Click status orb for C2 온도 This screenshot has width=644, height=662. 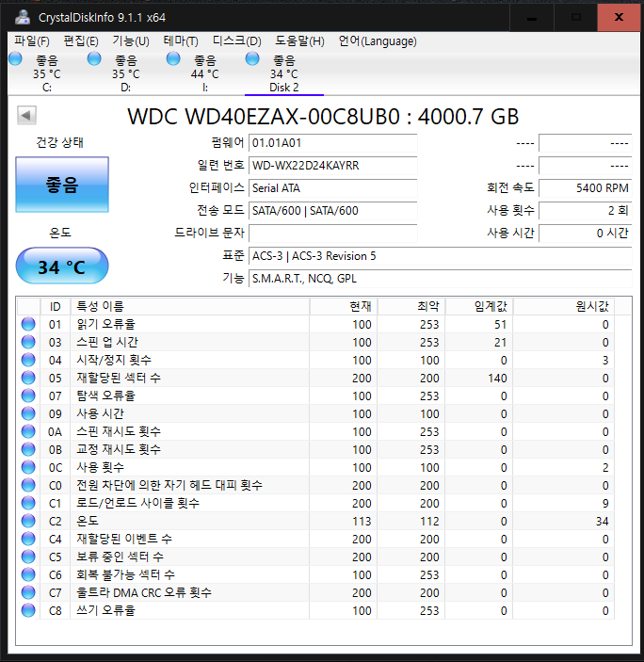point(28,521)
